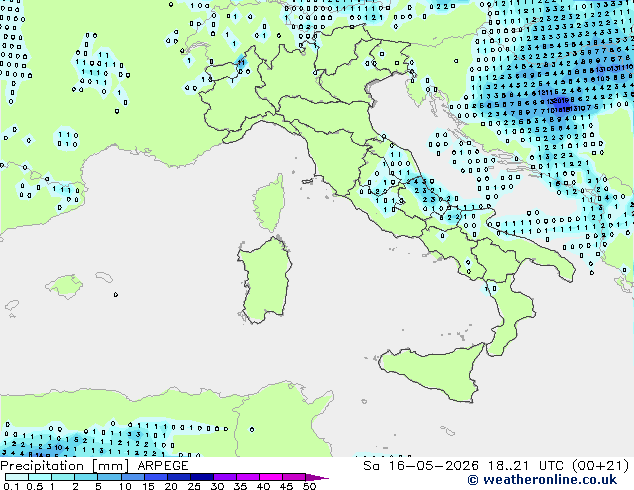The image size is (634, 490).
Task: Click the 0.1–0.5 mm legend color swatch
Action: [17, 477]
